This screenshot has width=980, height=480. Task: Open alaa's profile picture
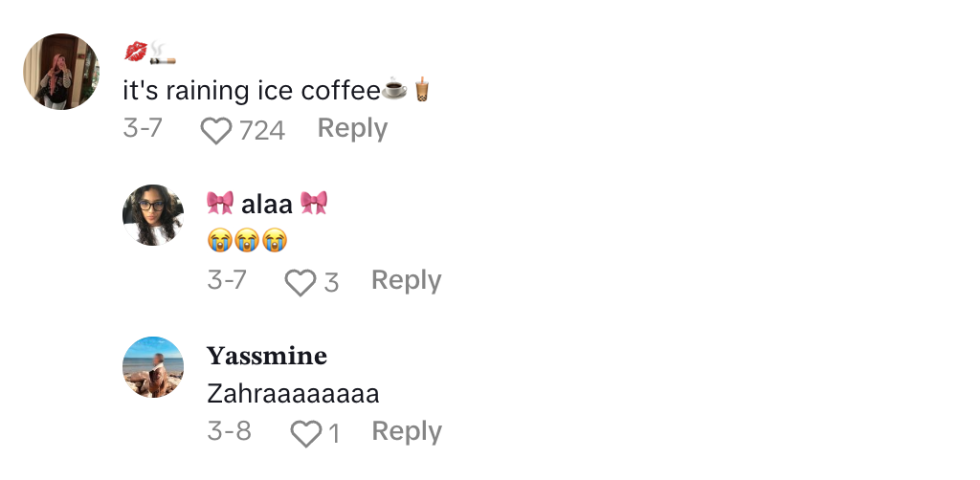[153, 215]
